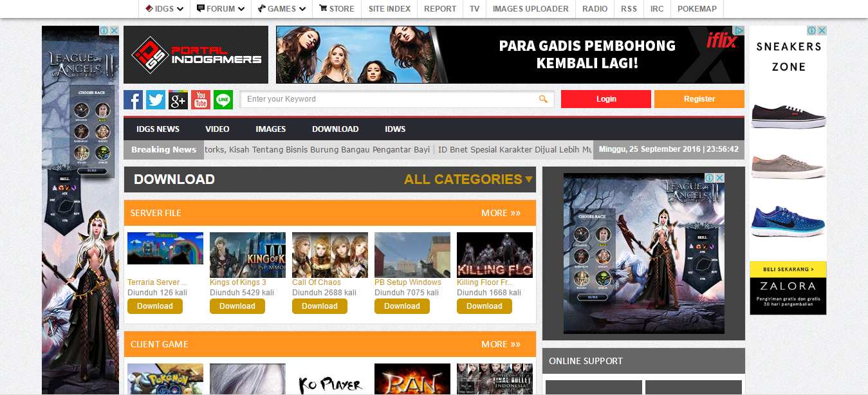Open the IDWS tab
The width and height of the screenshot is (868, 395).
pyautogui.click(x=395, y=129)
